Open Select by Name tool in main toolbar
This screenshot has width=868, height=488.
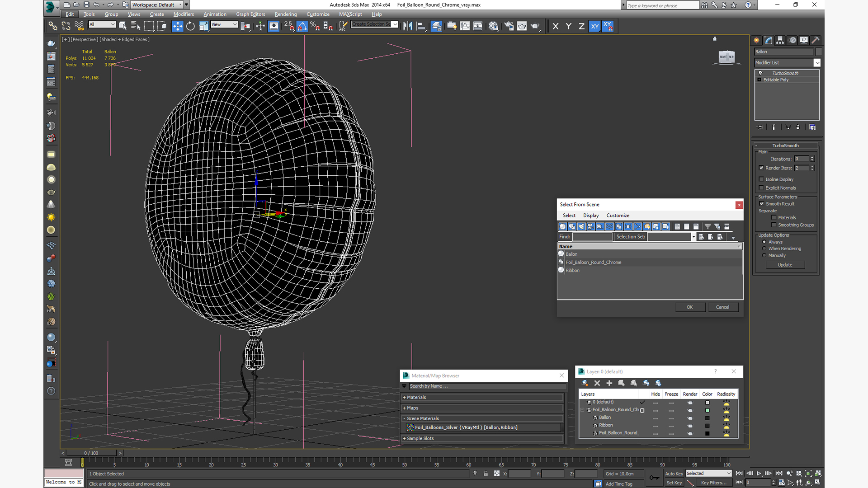coord(135,26)
